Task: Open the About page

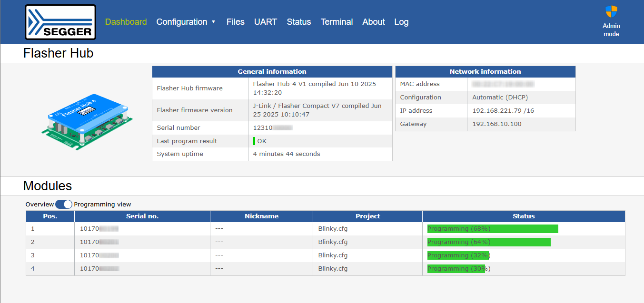Action: tap(374, 22)
